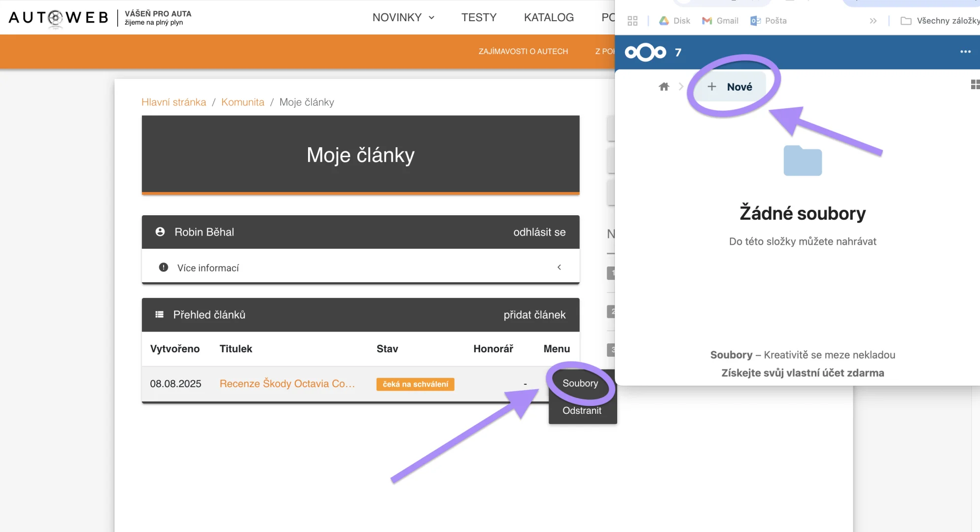
Task: Open the three-dot menu in the Nextcloud header
Action: [965, 52]
